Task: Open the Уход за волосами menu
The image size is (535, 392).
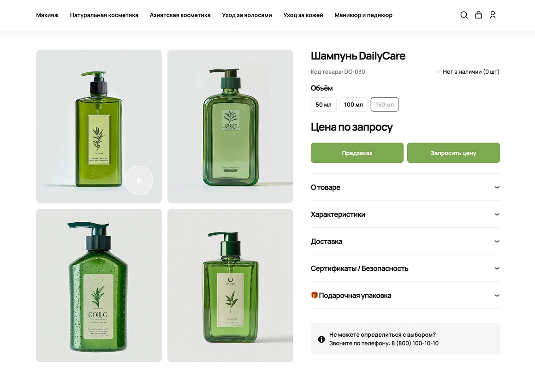Action: tap(247, 15)
